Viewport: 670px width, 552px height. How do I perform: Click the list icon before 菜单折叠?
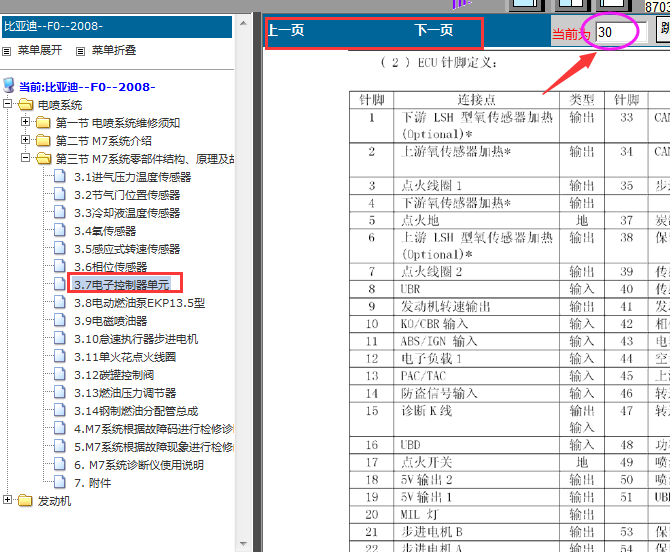point(80,52)
